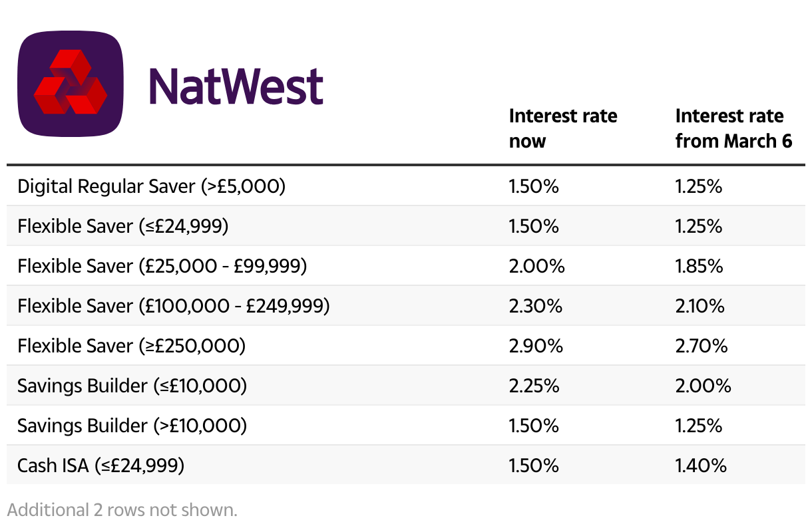Select the Flexible Saver (≥£250,000) row label
Screen dimensions: 812x528
pos(132,346)
